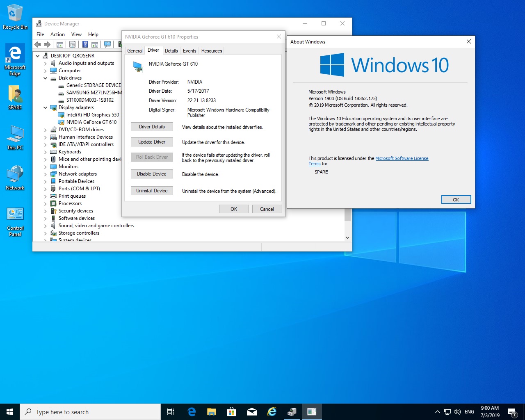
Task: Switch to the About Windows taskbar button
Action: [x=312, y=412]
